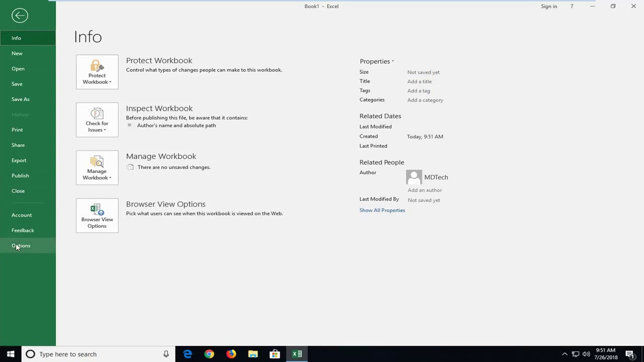Image resolution: width=644 pixels, height=362 pixels.
Task: Click the MDTech author avatar
Action: (414, 177)
